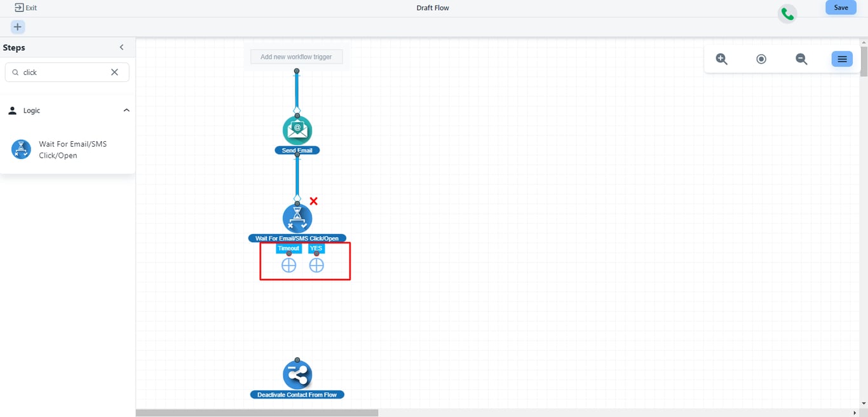
Task: Click the horizontal scrollbar thumb
Action: 257,413
